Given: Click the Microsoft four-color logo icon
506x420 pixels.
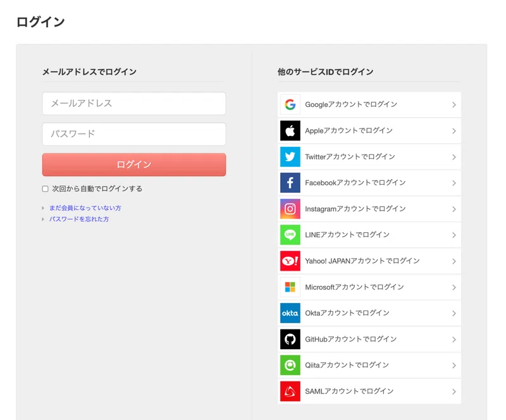Looking at the screenshot, I should pos(290,287).
